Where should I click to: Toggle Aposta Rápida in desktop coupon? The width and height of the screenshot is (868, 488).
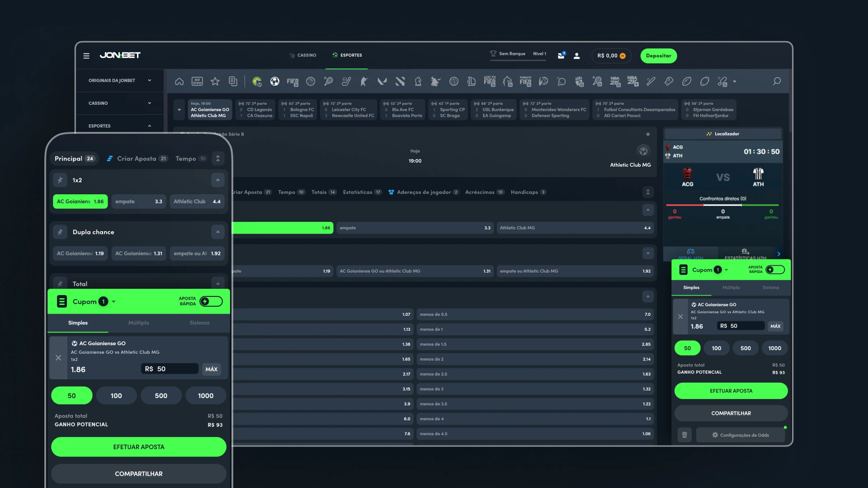click(775, 270)
